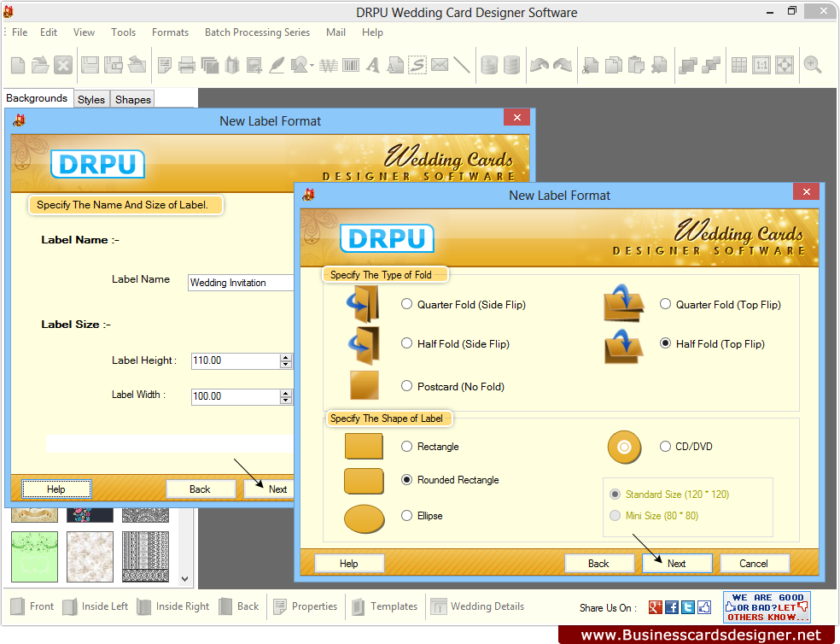Click the Open folder toolbar icon
The height and width of the screenshot is (644, 840).
[40, 66]
